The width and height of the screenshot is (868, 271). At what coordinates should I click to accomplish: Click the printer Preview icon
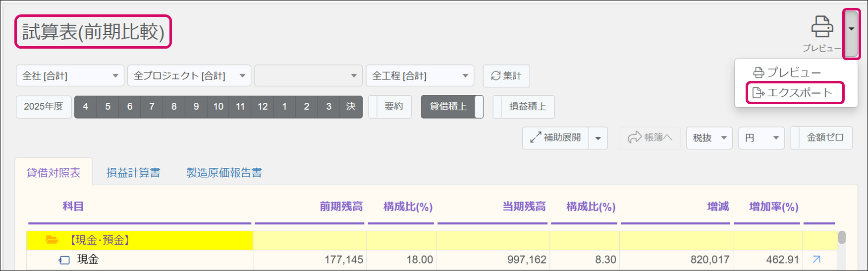821,28
